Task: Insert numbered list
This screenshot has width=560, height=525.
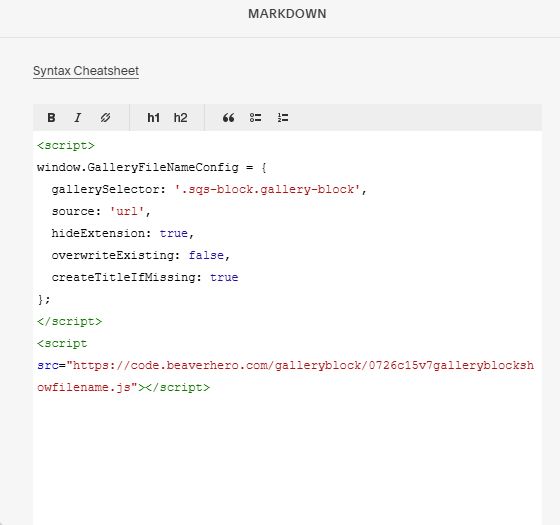Action: pos(283,118)
